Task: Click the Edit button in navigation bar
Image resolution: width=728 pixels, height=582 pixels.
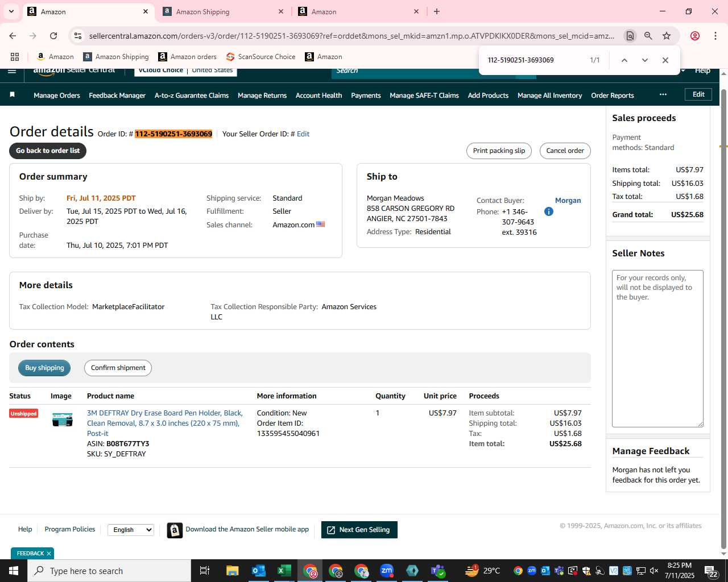Action: 698,94
